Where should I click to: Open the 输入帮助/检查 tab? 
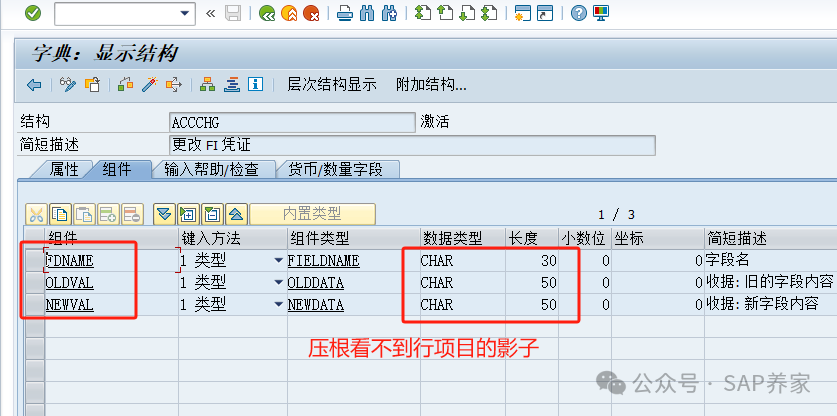pos(211,169)
